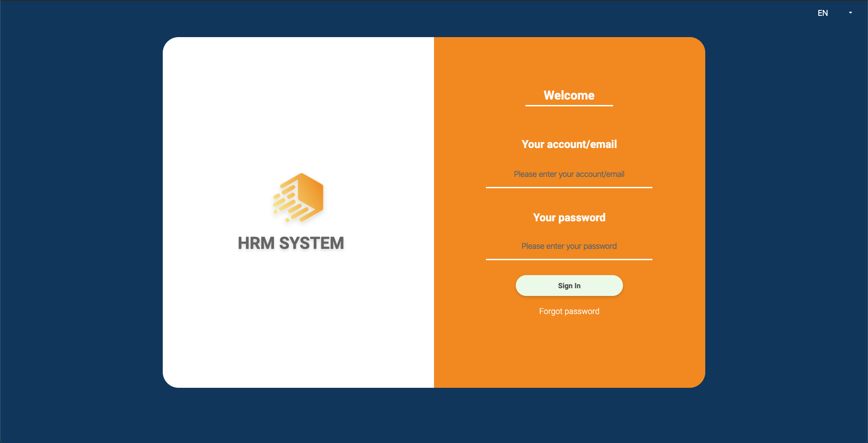Click the underline below the account/email placeholder

coord(569,187)
